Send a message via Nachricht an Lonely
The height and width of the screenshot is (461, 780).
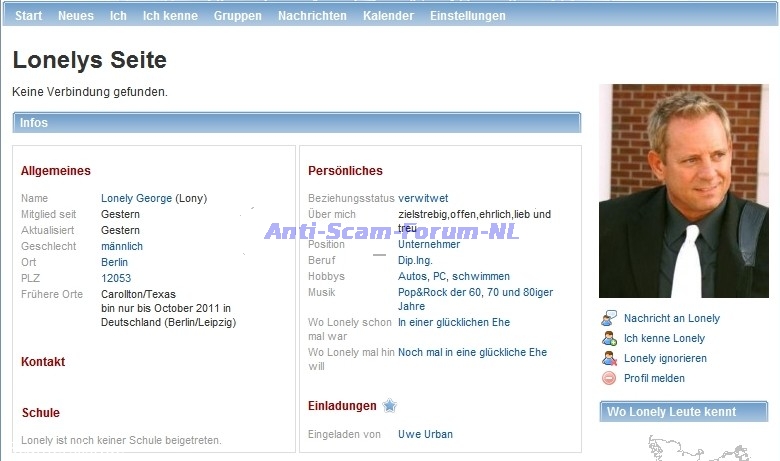[x=671, y=319]
